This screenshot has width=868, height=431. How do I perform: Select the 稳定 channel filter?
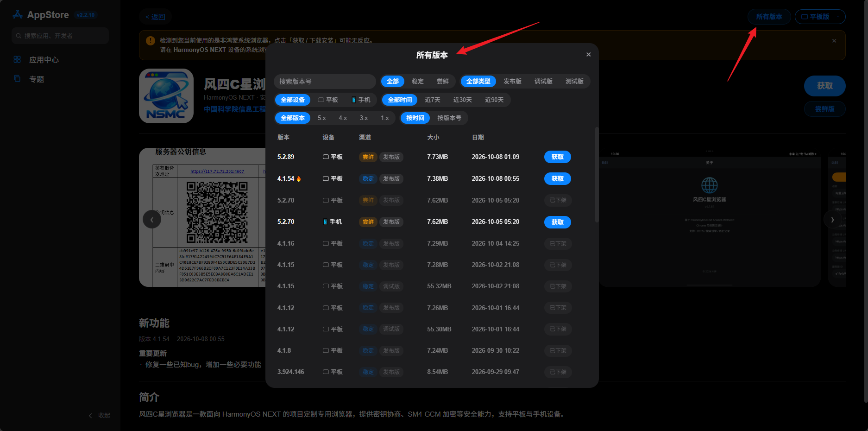point(418,81)
